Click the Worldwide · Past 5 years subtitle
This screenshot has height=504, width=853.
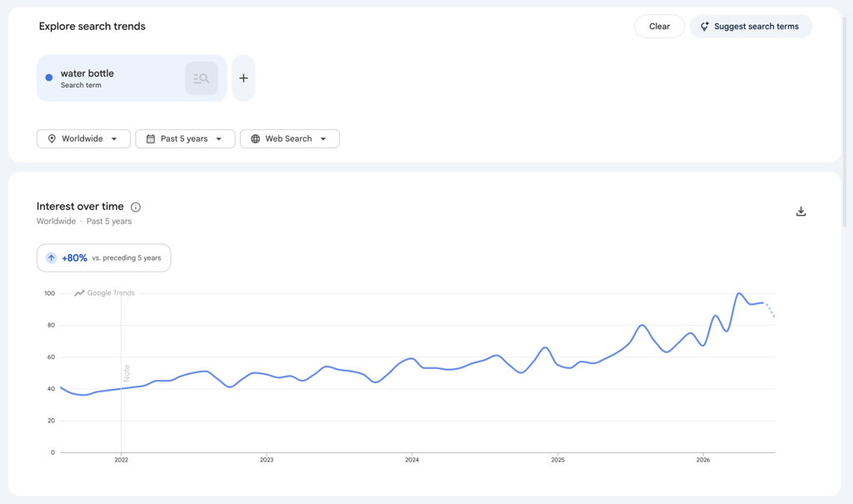[84, 221]
